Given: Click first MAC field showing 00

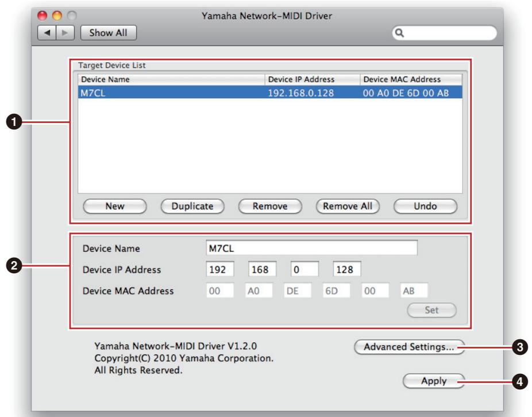Looking at the screenshot, I should [x=220, y=290].
